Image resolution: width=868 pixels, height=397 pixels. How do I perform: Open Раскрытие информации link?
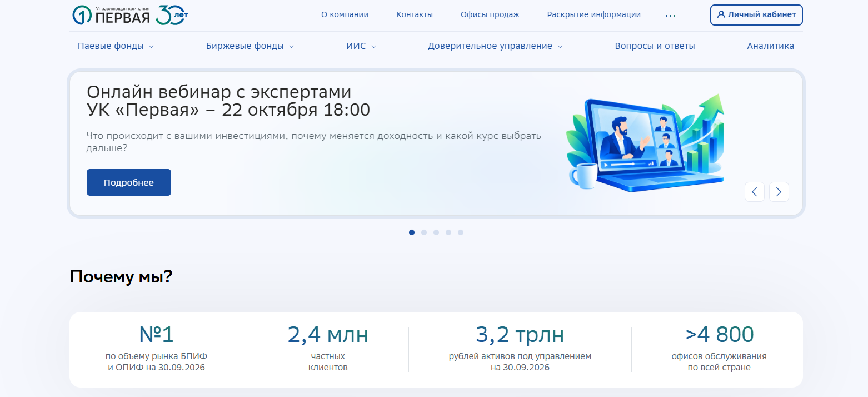pyautogui.click(x=594, y=15)
